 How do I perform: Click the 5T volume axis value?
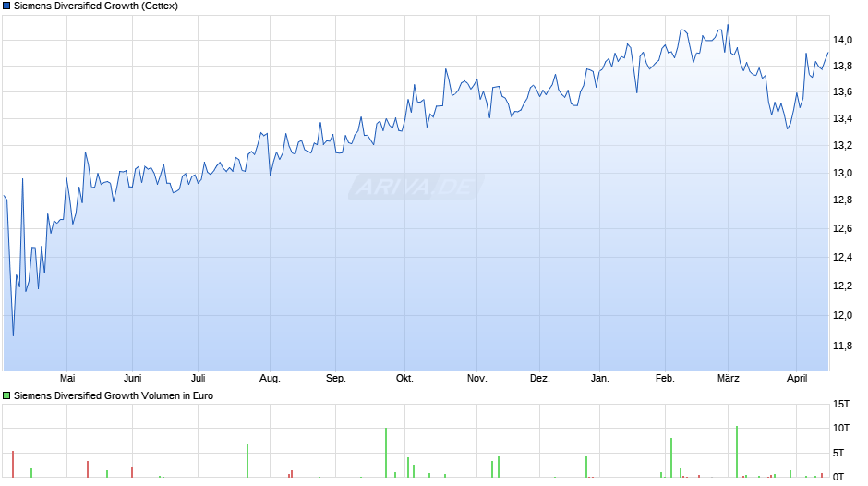pos(839,454)
